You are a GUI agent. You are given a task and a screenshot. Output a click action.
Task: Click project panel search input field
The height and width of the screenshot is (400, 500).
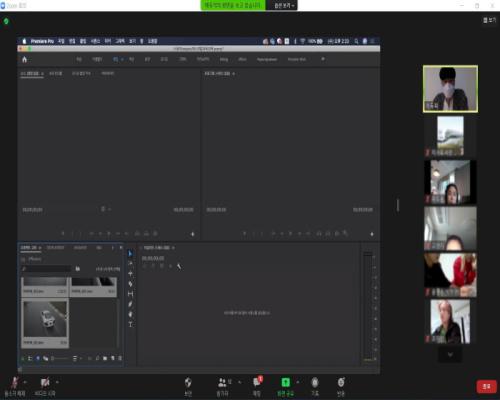(46, 269)
